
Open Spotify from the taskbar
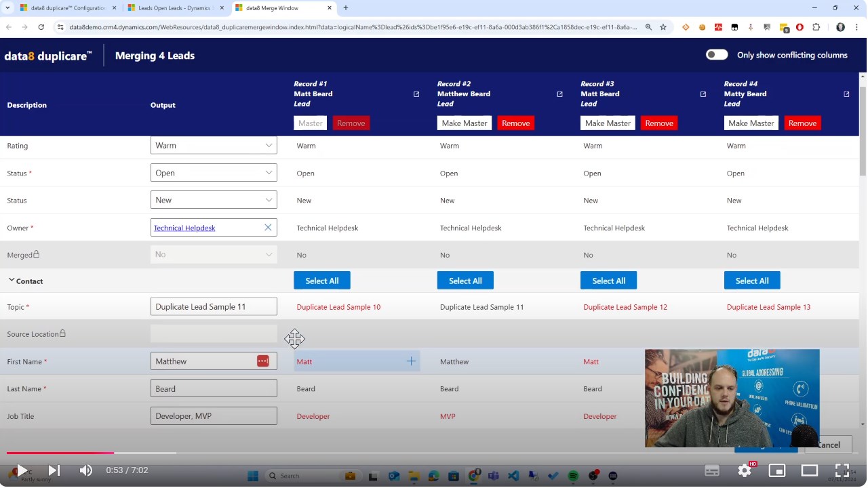coord(572,476)
